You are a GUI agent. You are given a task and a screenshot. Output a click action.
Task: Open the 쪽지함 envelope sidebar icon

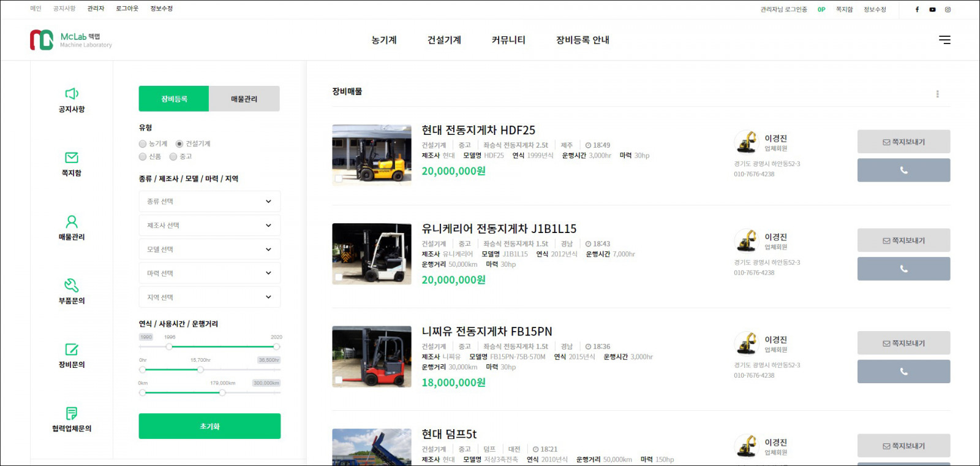tap(72, 158)
